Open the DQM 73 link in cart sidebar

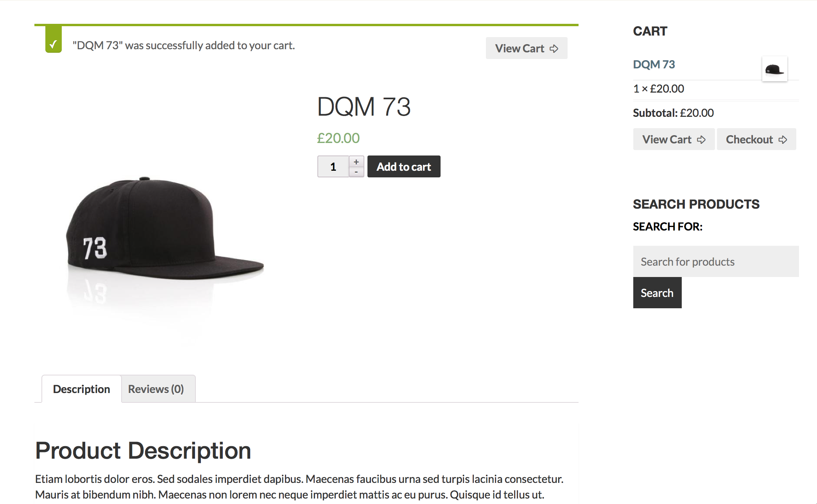654,64
